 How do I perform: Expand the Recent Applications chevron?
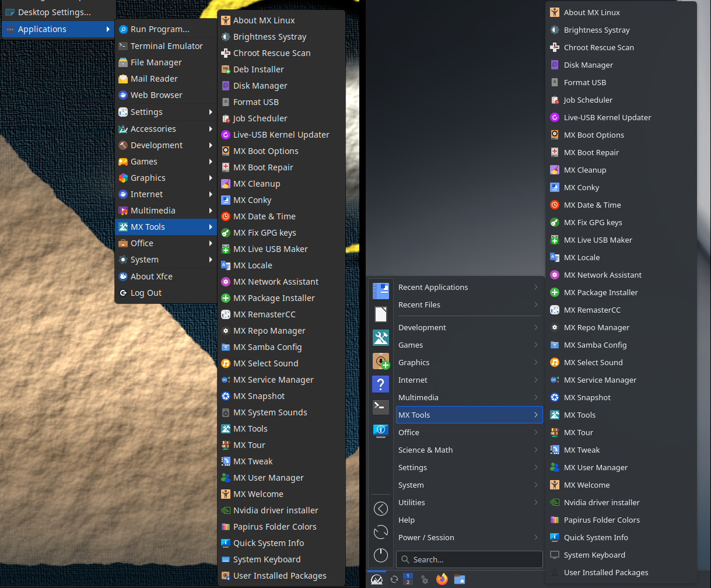(535, 287)
